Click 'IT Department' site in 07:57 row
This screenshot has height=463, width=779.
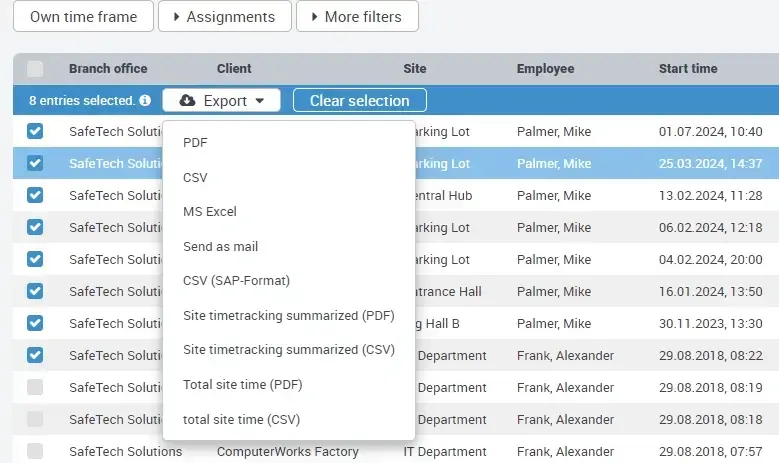(445, 452)
